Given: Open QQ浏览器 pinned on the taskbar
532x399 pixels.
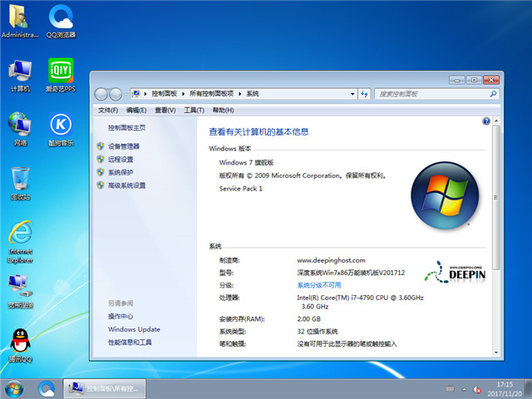Looking at the screenshot, I should (47, 389).
